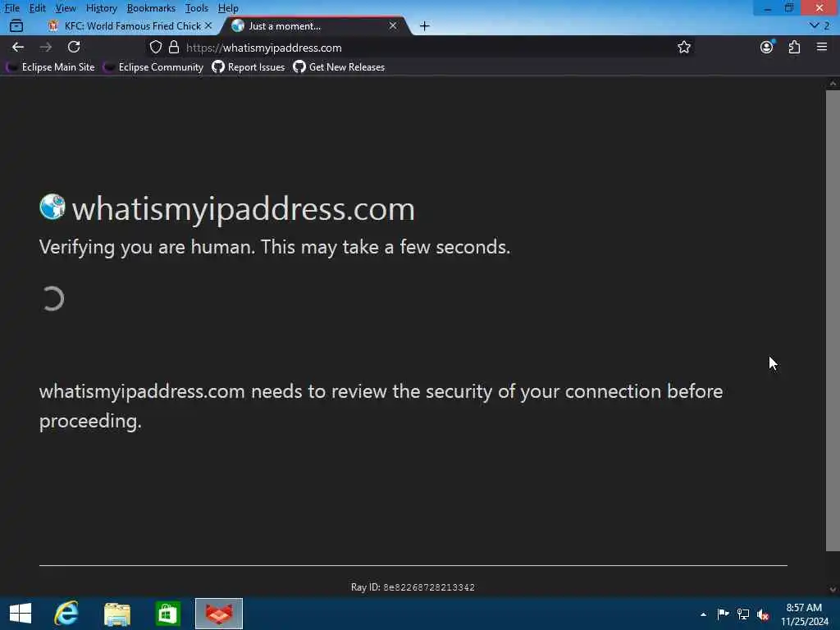Image resolution: width=840 pixels, height=630 pixels.
Task: Open the Bookmarks menu
Action: pyautogui.click(x=151, y=8)
